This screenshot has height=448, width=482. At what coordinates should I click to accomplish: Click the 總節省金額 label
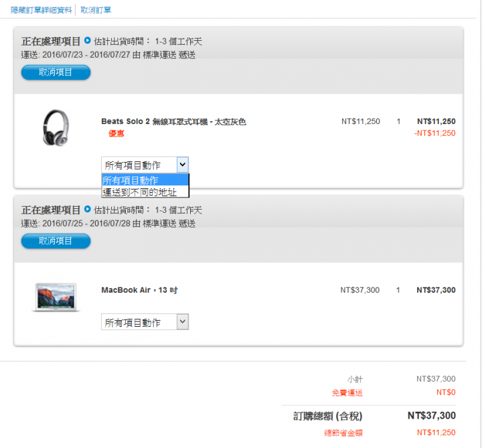click(343, 433)
